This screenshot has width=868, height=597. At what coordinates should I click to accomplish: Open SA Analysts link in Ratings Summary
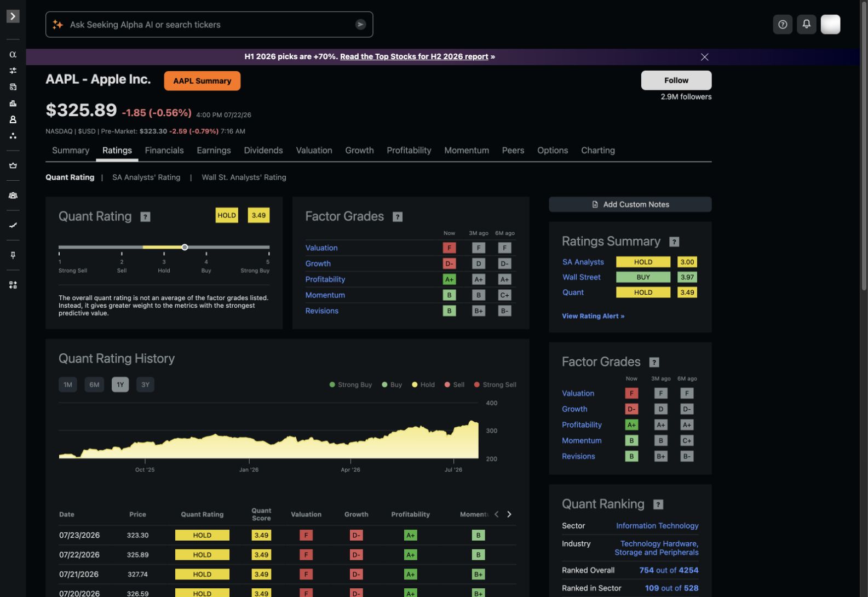tap(583, 262)
